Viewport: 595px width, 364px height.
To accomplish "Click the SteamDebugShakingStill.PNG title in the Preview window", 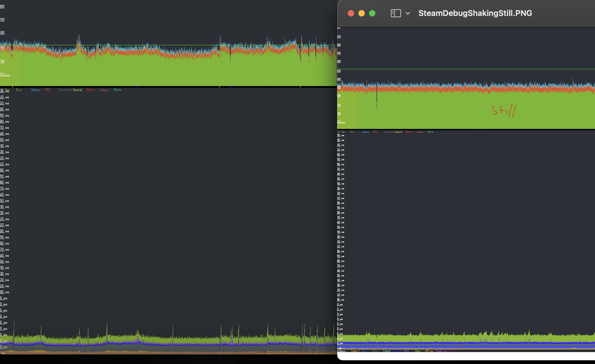I will click(x=475, y=13).
